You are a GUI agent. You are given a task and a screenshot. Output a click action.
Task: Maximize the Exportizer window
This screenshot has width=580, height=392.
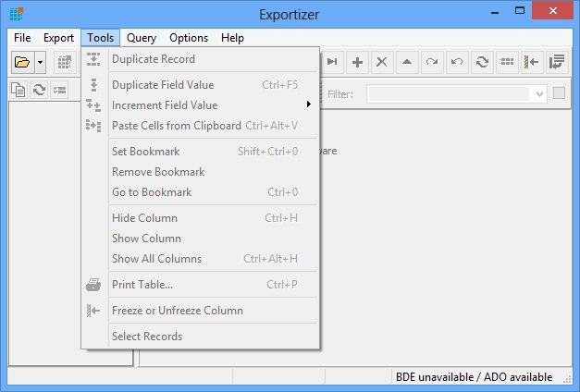[520, 11]
